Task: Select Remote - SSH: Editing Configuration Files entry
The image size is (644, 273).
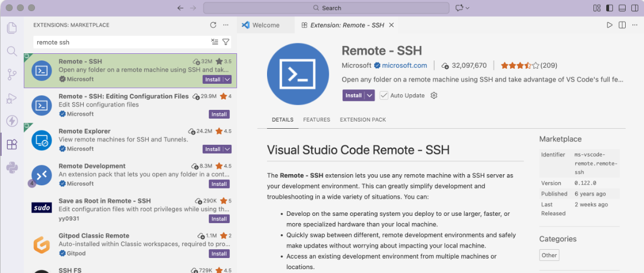Action: (x=130, y=105)
